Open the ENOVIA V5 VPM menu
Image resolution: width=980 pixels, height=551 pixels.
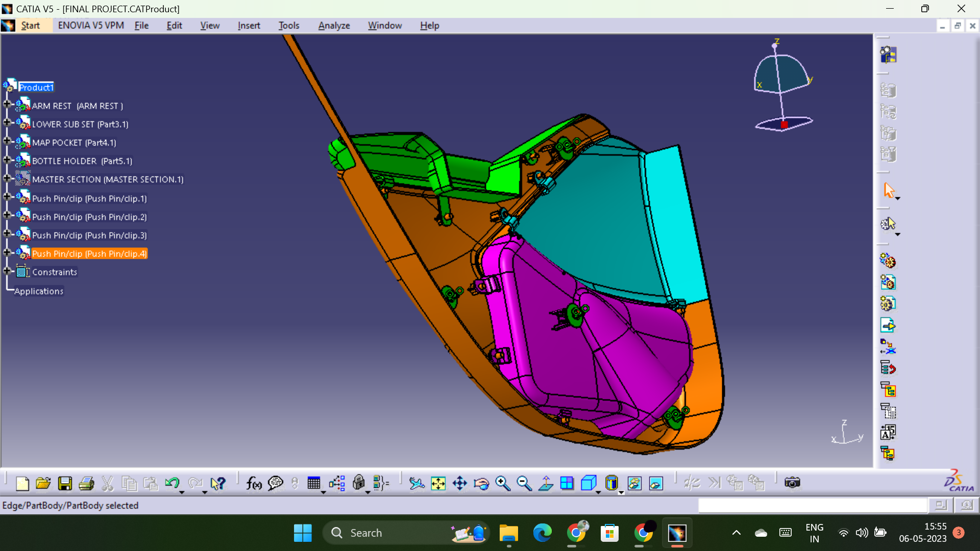[x=91, y=26]
